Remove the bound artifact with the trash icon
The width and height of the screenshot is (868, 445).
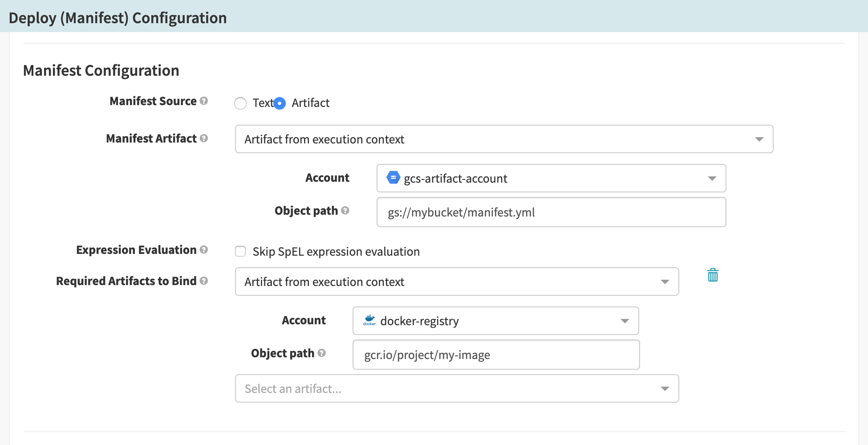tap(713, 275)
